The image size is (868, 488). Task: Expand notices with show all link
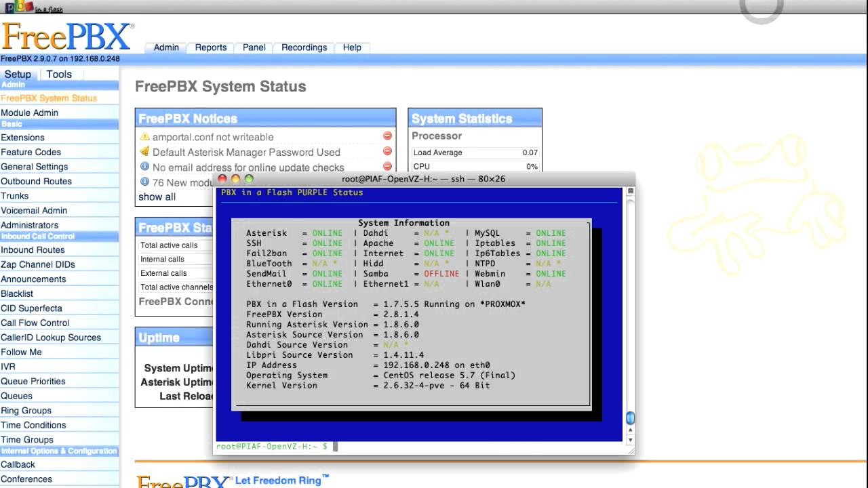click(x=157, y=197)
